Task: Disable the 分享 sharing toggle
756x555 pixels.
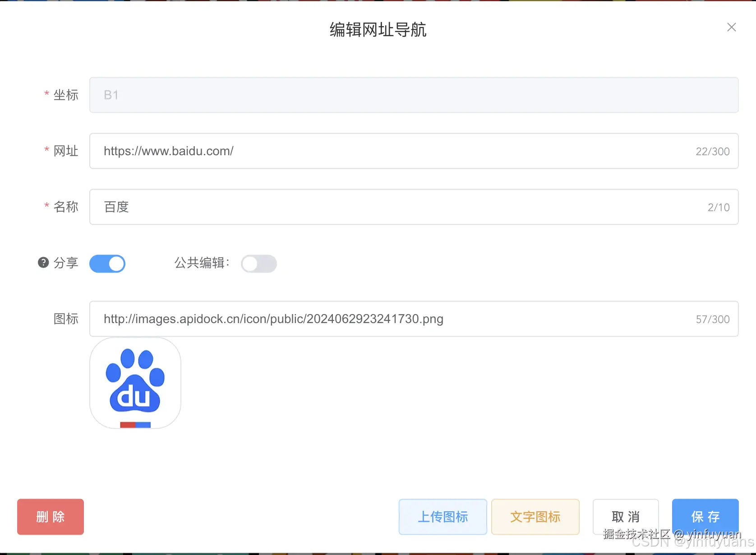Action: tap(107, 264)
